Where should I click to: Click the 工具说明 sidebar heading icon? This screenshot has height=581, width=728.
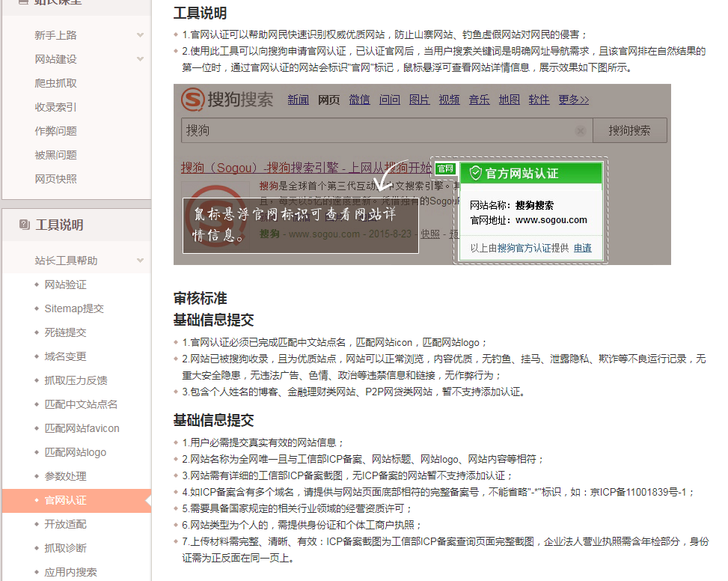click(25, 225)
